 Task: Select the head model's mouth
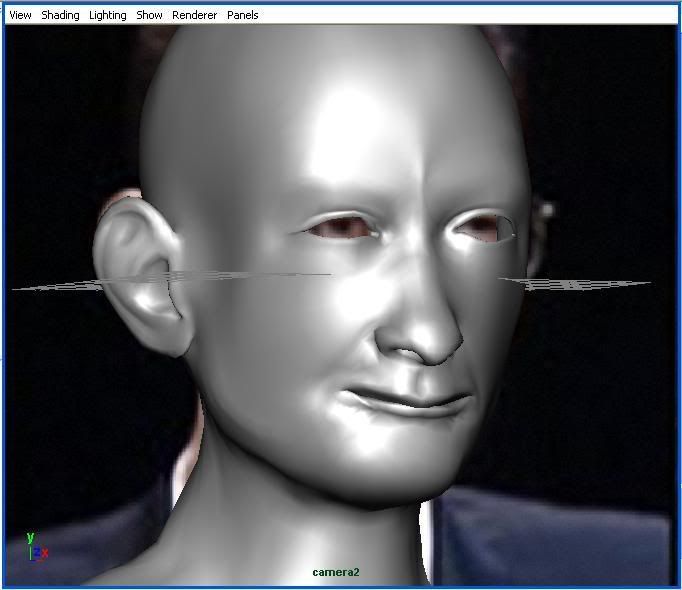pos(405,402)
